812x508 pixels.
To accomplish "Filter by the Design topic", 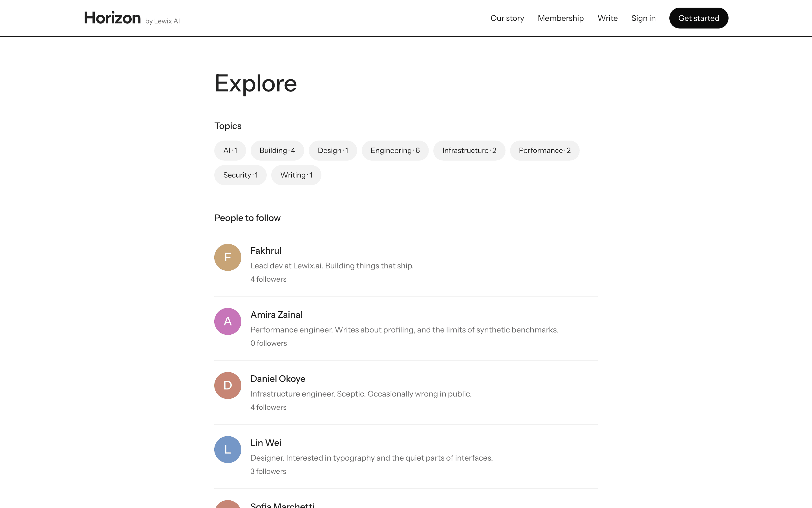I will [333, 150].
